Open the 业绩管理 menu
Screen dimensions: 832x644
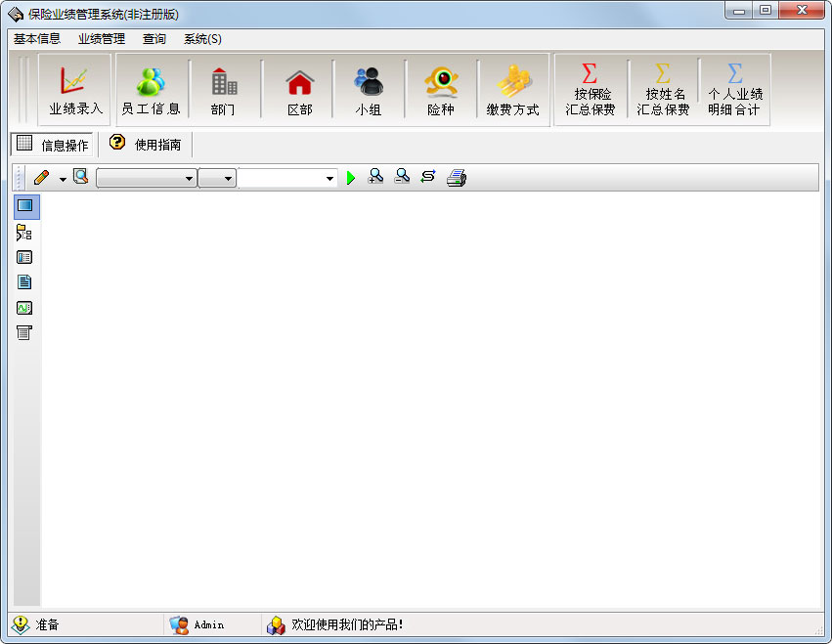pyautogui.click(x=102, y=39)
